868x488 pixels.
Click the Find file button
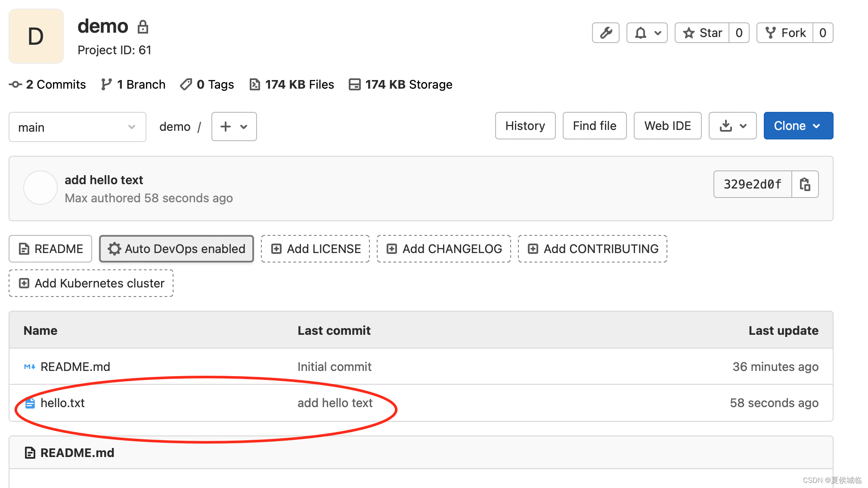coord(594,126)
